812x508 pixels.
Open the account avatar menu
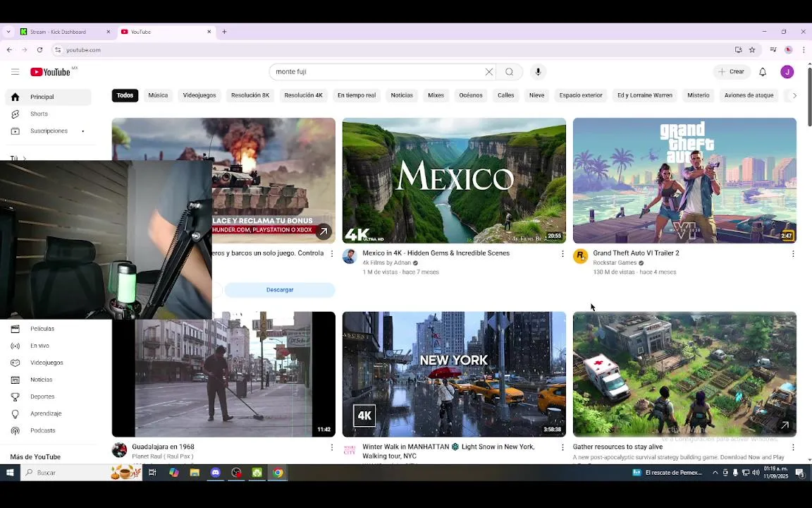pos(787,71)
